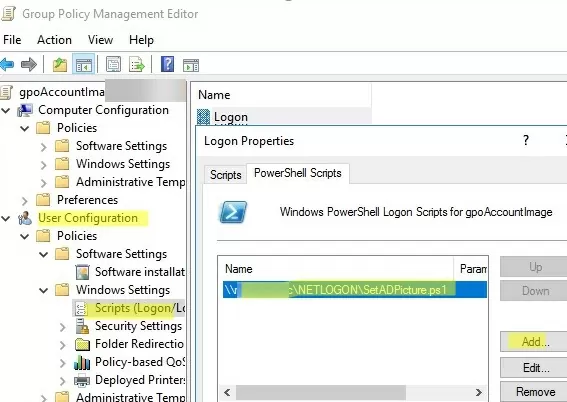This screenshot has width=567, height=402.
Task: Collapse the Computer Configuration node
Action: (6, 110)
